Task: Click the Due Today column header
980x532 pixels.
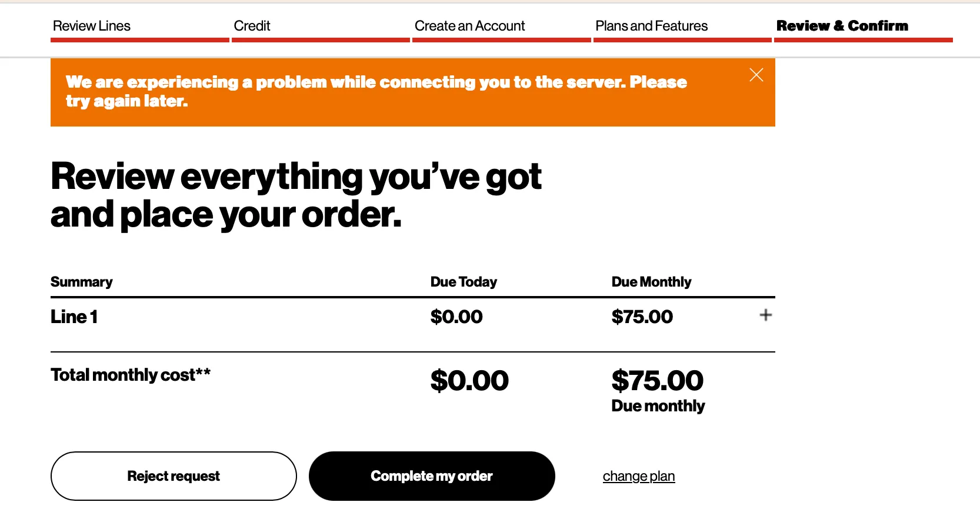Action: 464,282
